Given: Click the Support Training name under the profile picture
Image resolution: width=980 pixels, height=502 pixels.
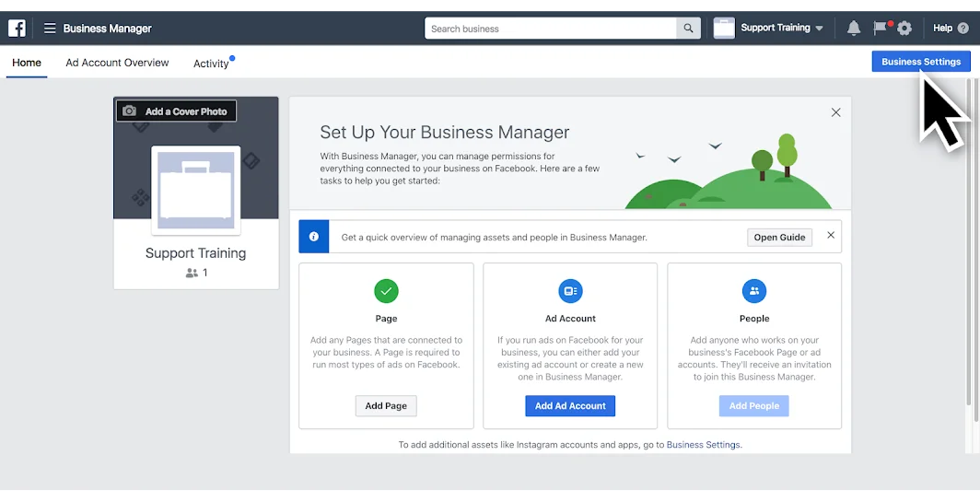Looking at the screenshot, I should click(x=195, y=253).
